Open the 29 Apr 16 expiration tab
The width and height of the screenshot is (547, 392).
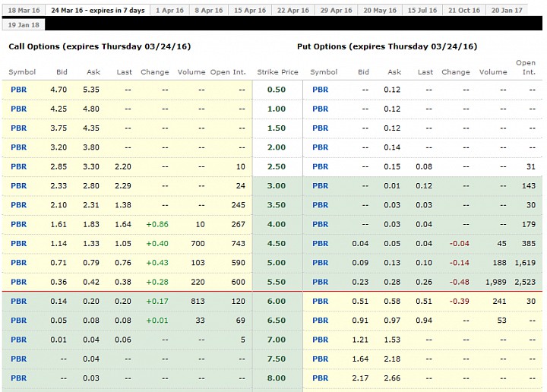pyautogui.click(x=336, y=10)
